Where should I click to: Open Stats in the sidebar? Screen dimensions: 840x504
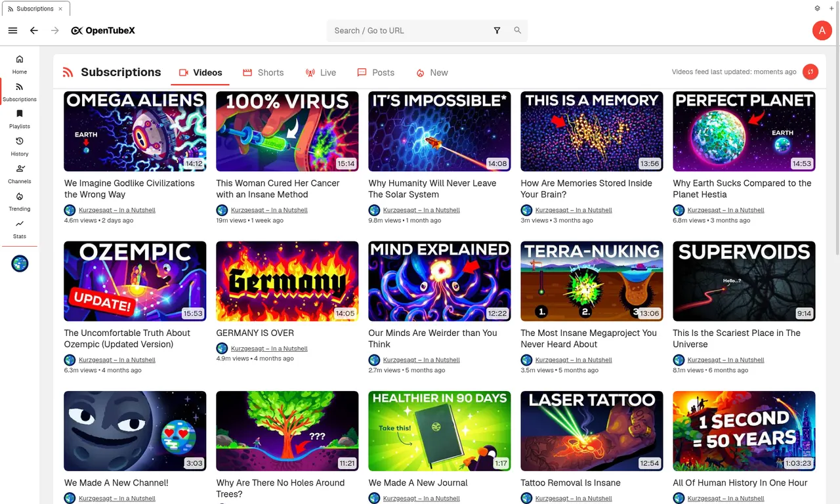pos(20,228)
